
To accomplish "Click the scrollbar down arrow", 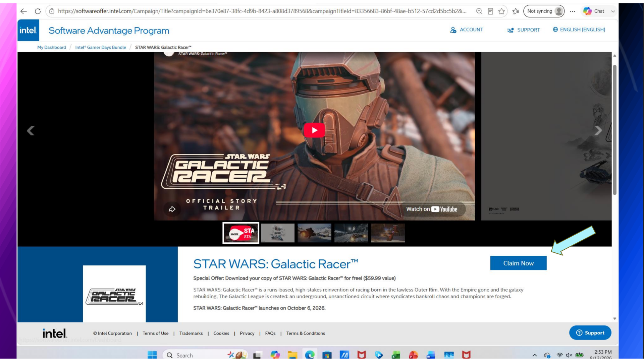I will pyautogui.click(x=614, y=319).
